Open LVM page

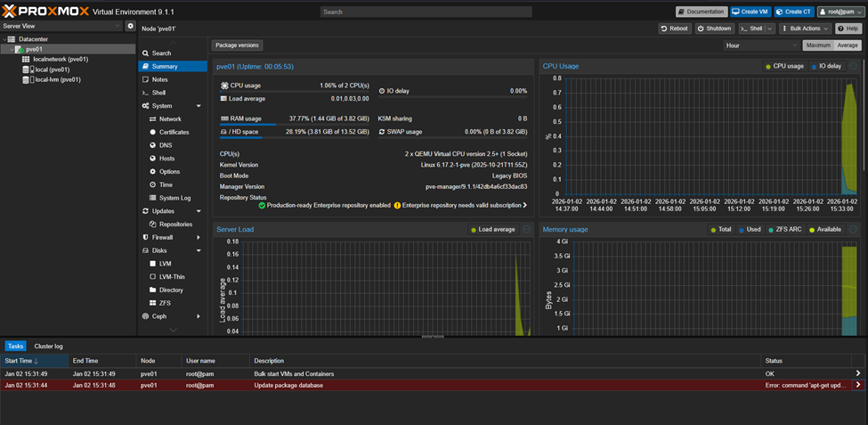pos(173,264)
